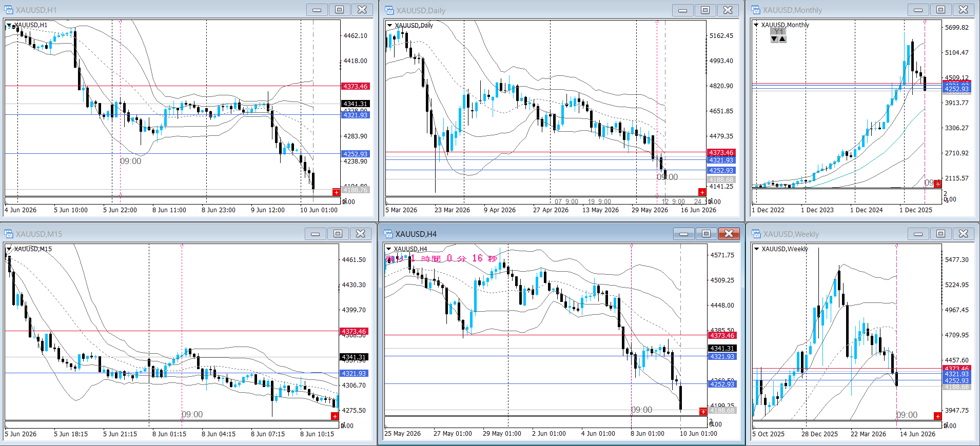Activate the XAUUSD,Weekly window title bar
980x446 pixels.
(831, 234)
